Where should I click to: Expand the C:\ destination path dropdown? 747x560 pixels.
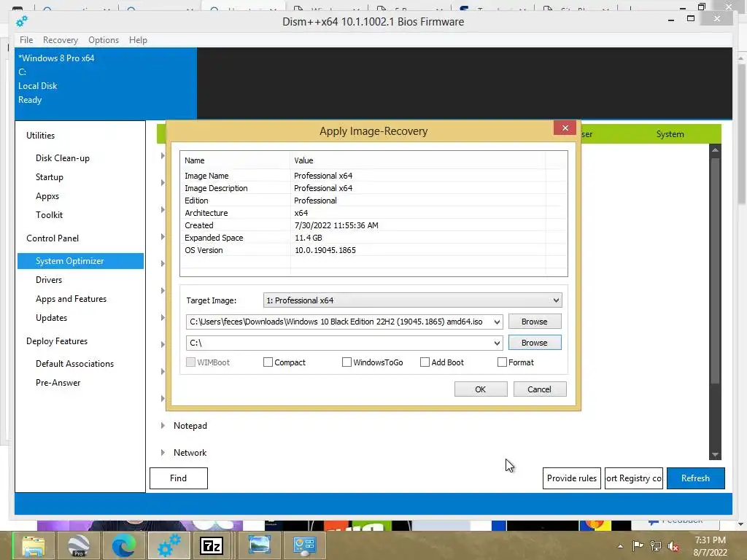[x=497, y=343]
